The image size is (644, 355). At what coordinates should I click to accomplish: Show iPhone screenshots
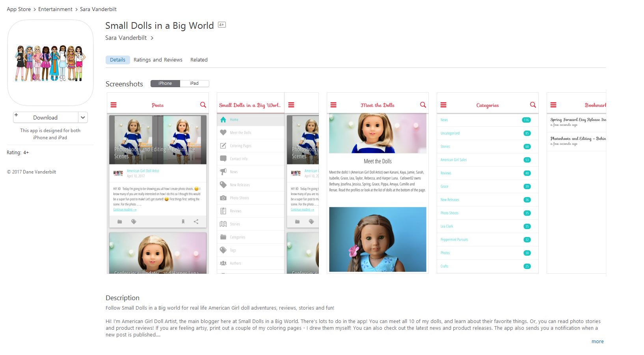tap(165, 84)
